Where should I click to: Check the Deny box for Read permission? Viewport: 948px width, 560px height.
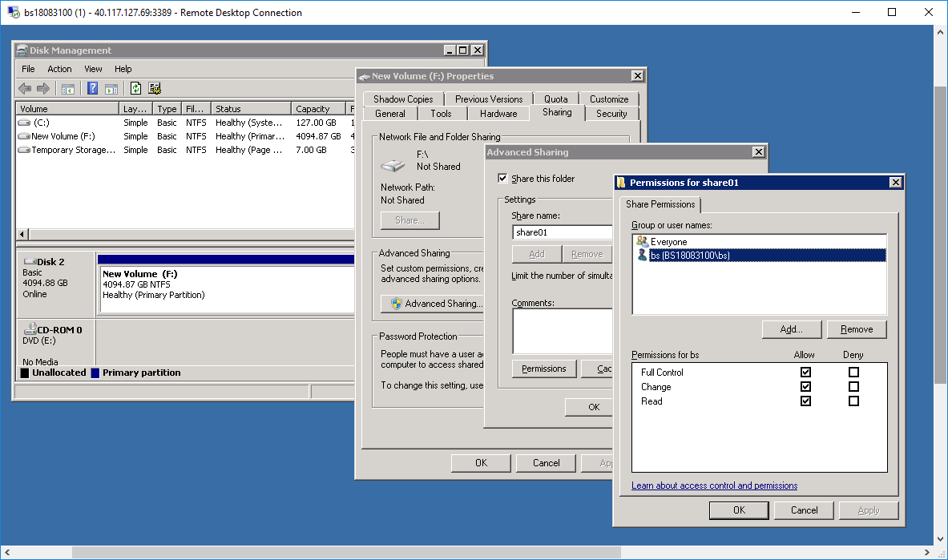853,401
